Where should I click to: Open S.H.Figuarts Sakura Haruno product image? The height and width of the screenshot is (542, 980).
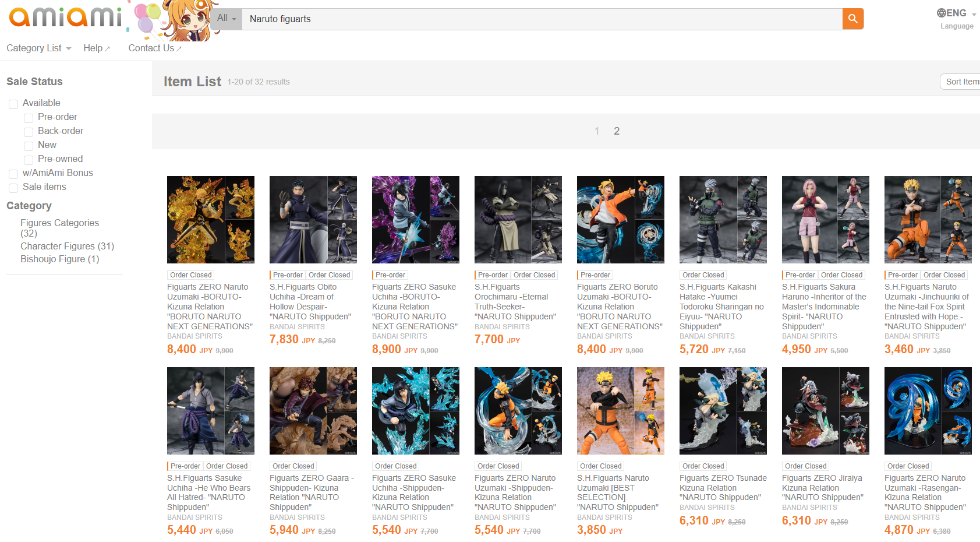coord(826,220)
